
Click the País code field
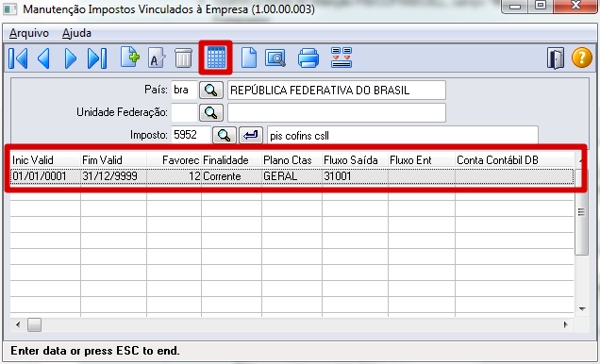click(184, 90)
